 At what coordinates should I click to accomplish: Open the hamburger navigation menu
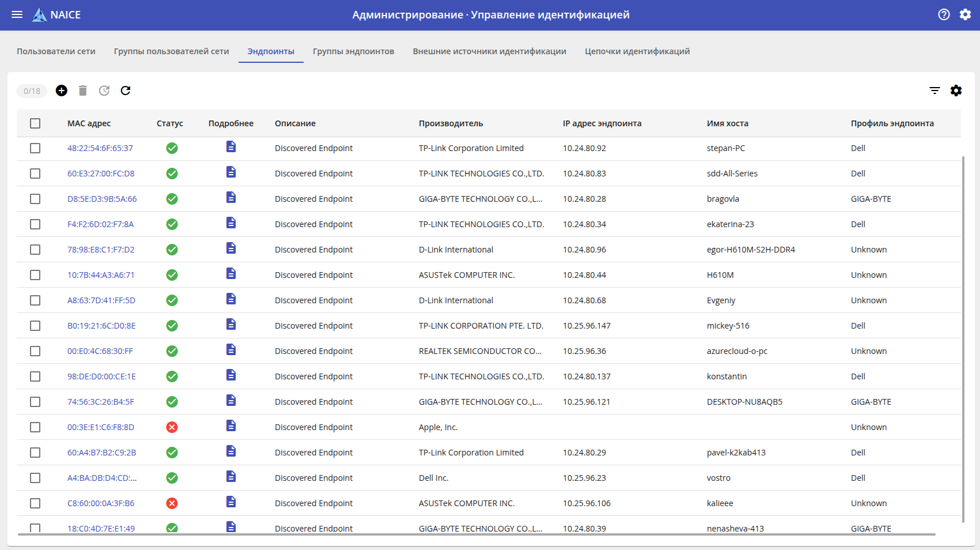pos(17,15)
